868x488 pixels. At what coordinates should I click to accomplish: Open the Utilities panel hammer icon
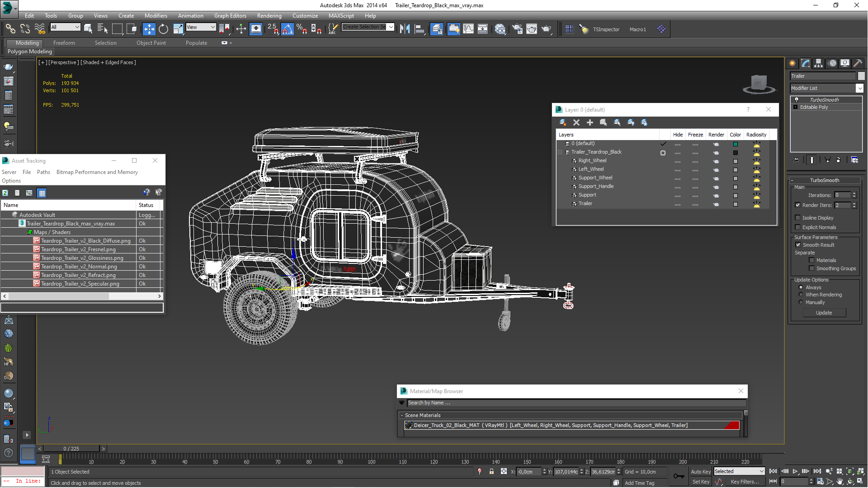(x=858, y=63)
